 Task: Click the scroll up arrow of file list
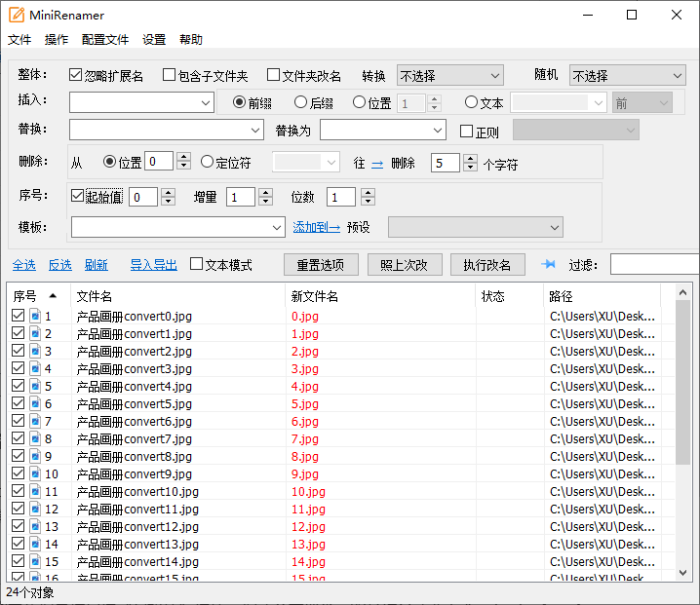[682, 292]
